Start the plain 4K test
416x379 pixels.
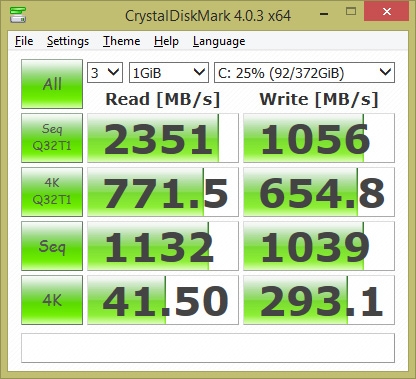point(52,300)
